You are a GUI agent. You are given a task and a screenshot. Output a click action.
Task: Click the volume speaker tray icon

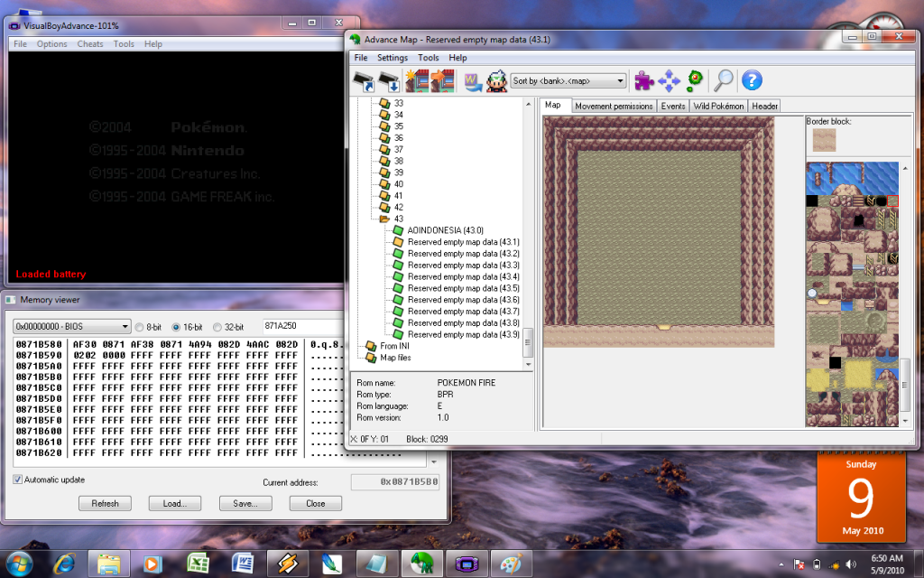click(851, 564)
